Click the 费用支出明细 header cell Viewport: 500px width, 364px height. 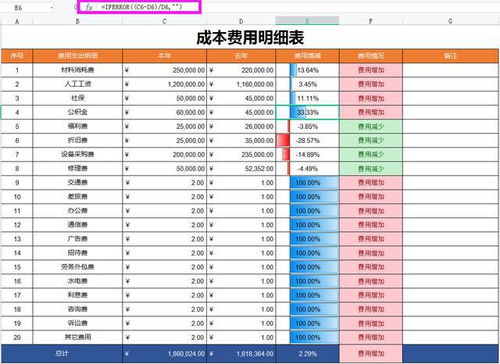tap(78, 56)
